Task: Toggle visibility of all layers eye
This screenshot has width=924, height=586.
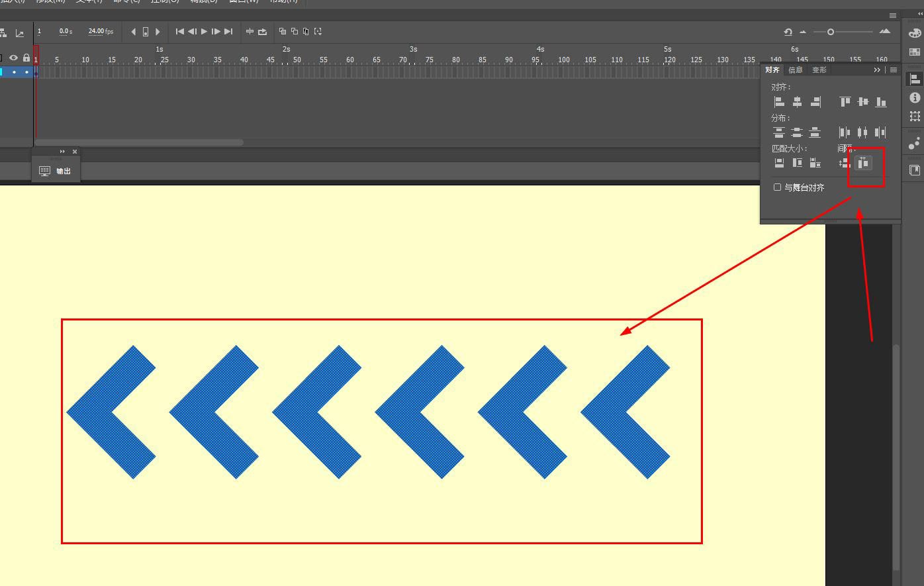Action: [x=13, y=58]
